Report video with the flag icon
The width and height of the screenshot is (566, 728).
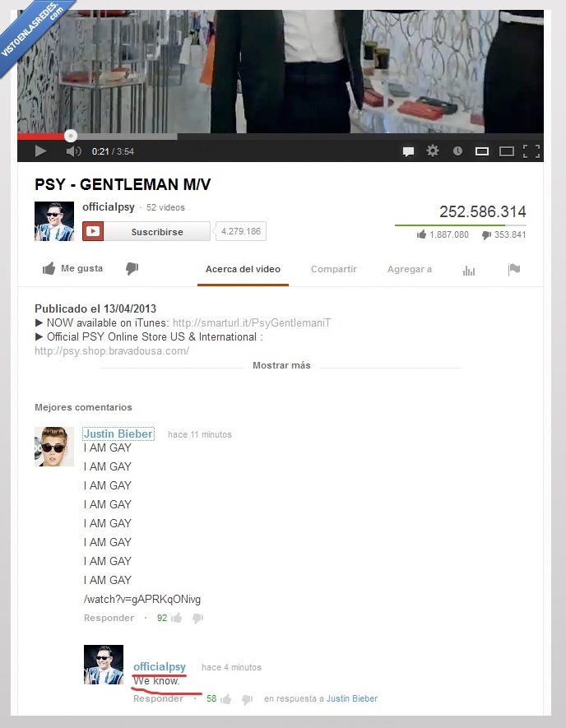[514, 269]
